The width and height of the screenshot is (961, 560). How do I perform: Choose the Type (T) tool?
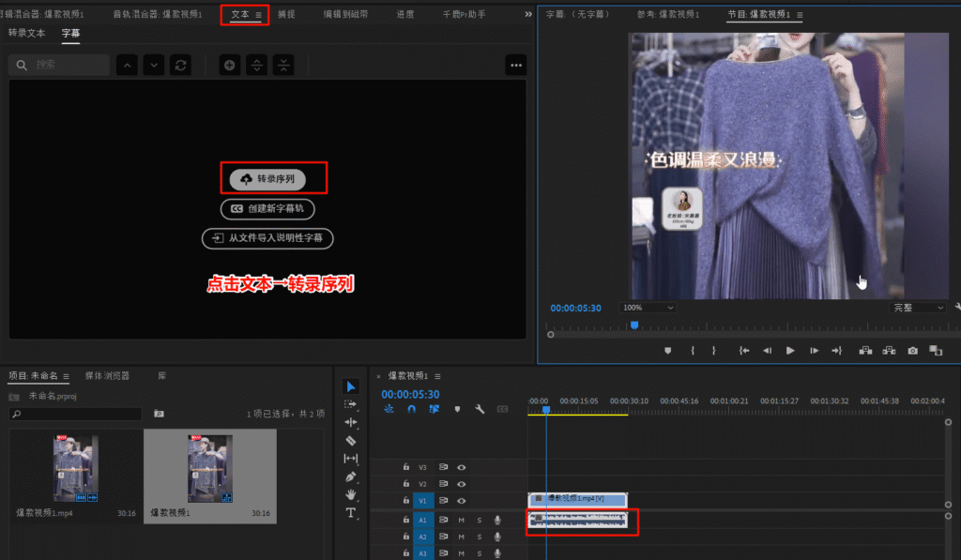351,513
